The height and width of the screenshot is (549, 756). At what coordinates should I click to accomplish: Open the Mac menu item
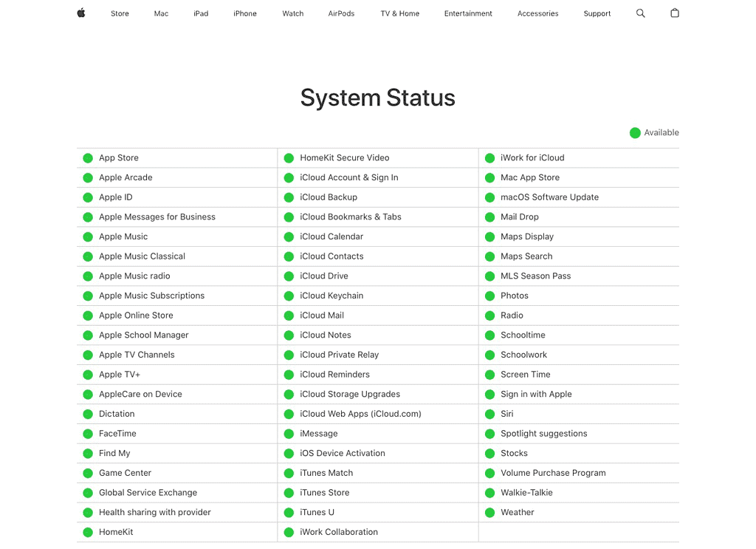click(x=161, y=13)
